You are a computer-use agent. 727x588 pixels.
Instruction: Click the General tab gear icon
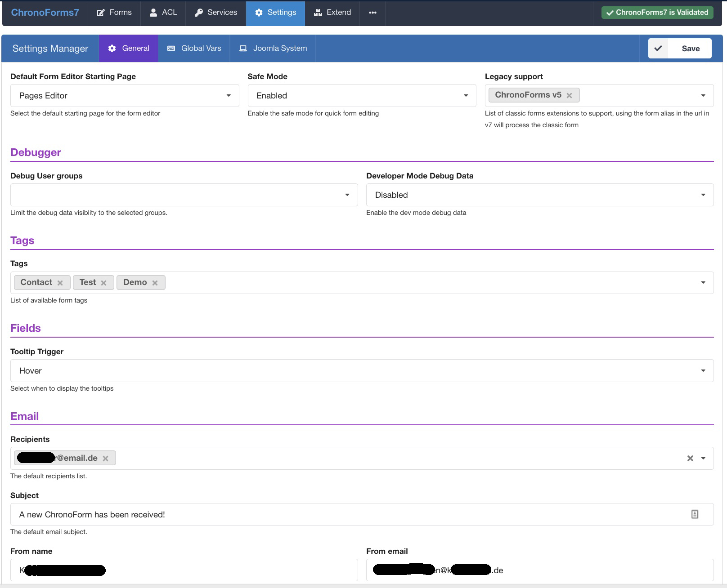pyautogui.click(x=112, y=48)
